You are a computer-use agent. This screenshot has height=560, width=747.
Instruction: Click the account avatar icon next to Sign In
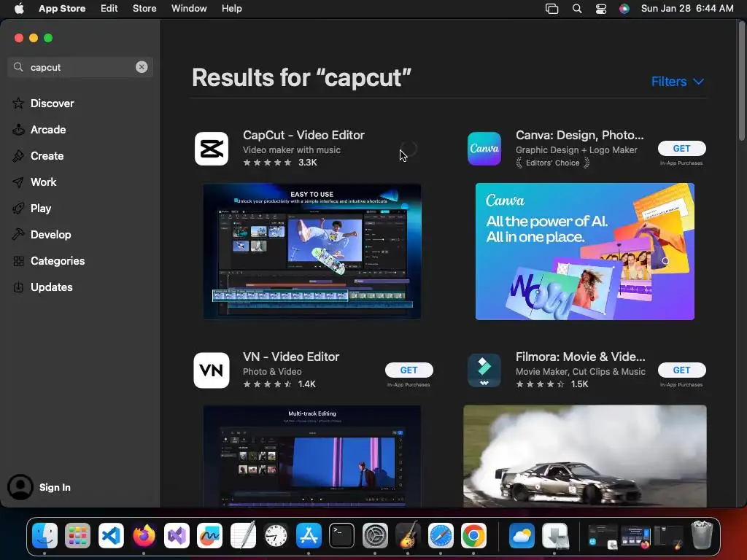tap(20, 487)
